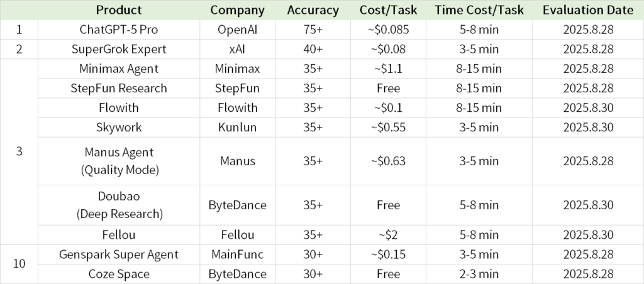644x284 pixels.
Task: Click the MainFunc company cell
Action: pos(237,254)
